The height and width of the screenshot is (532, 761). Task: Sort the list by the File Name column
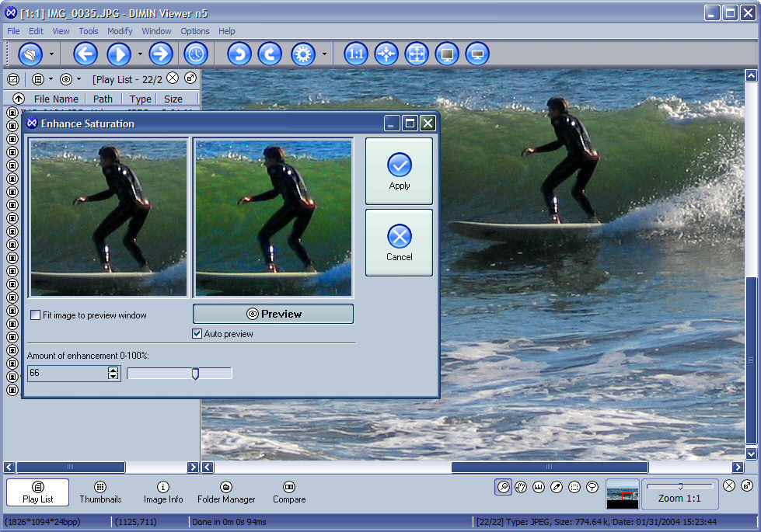click(56, 99)
